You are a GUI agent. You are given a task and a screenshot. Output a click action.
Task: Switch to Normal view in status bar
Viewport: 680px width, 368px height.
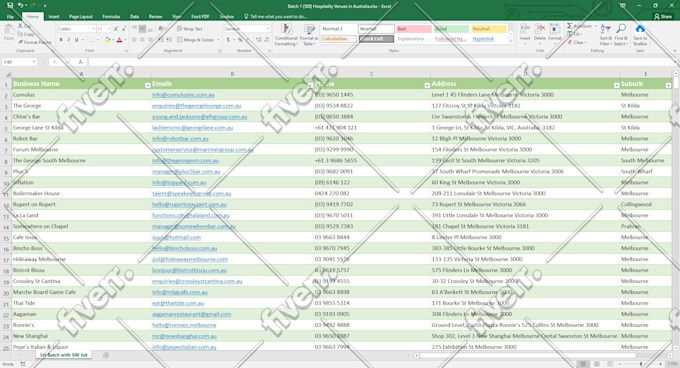[x=583, y=364]
